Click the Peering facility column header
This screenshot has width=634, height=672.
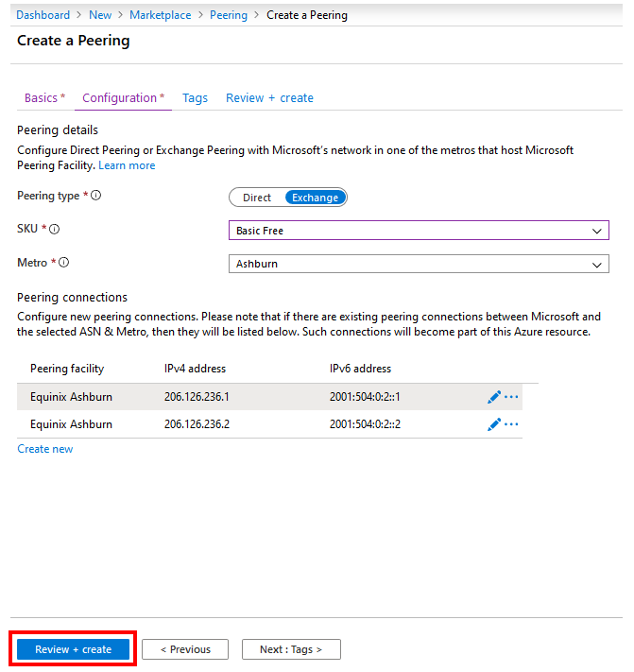tap(67, 369)
